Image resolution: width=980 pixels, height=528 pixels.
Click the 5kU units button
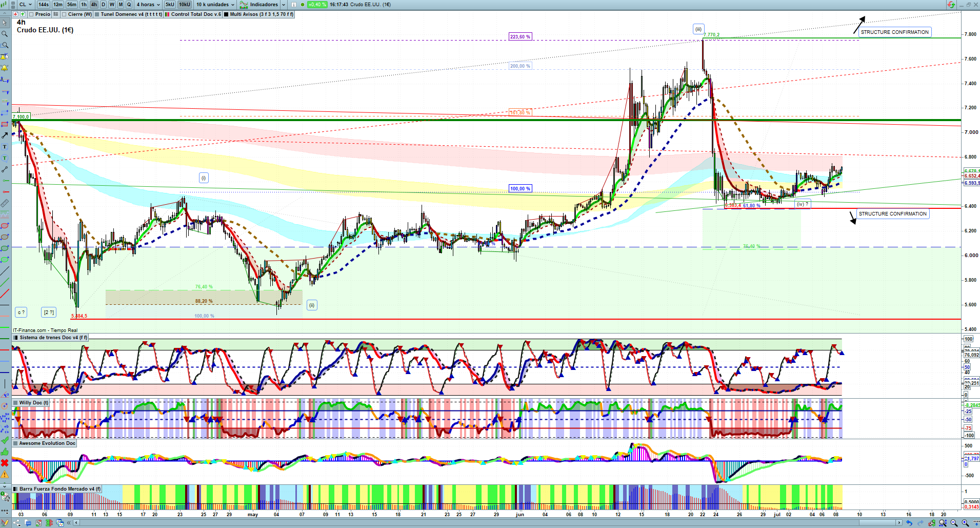(x=170, y=5)
